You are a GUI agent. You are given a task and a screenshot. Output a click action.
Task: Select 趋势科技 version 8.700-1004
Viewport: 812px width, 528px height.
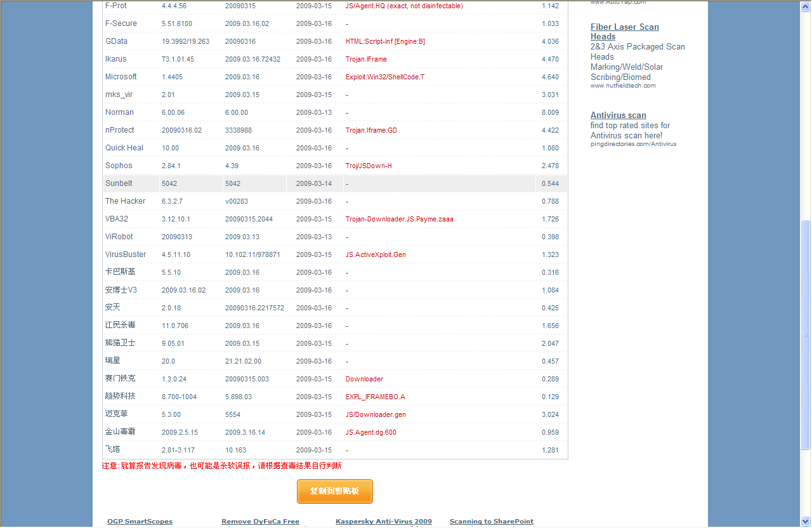point(179,397)
